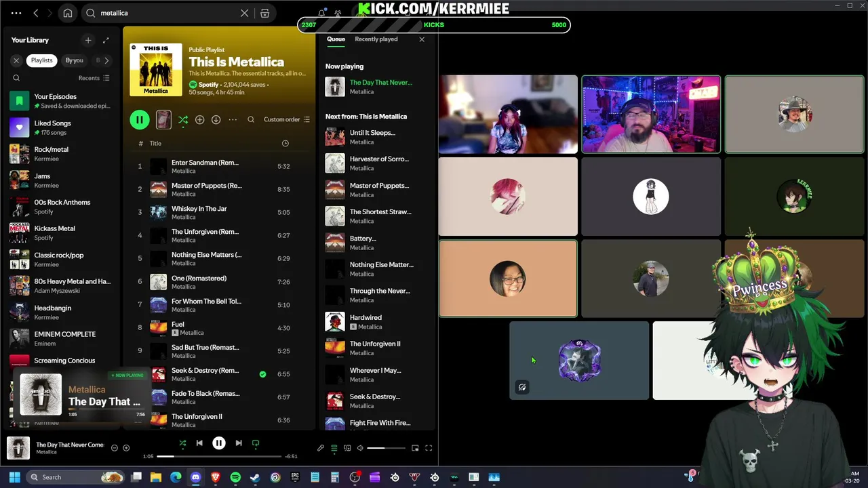
Task: Toggle the Playlists filter chip
Action: (41, 60)
